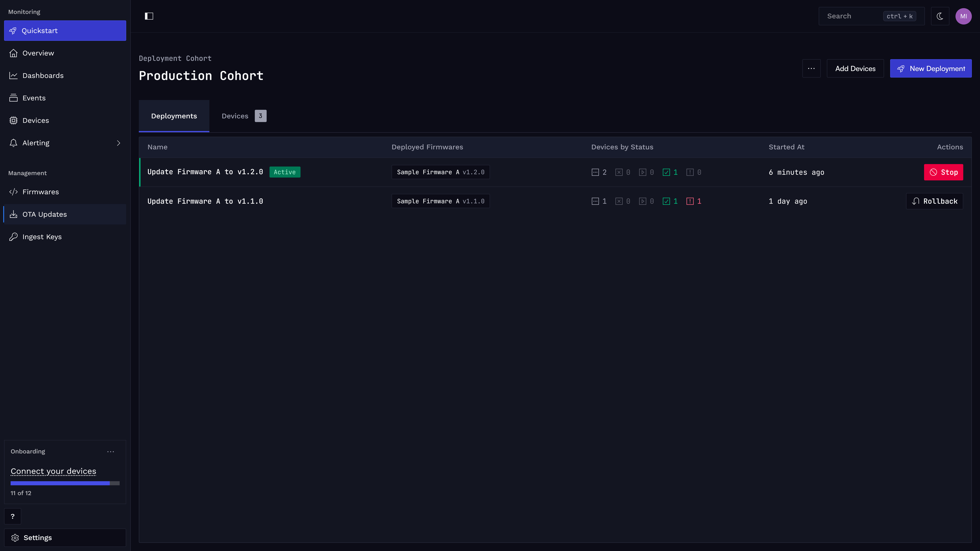Image resolution: width=980 pixels, height=551 pixels.
Task: Open the Dashboards chart icon
Action: 13,75
